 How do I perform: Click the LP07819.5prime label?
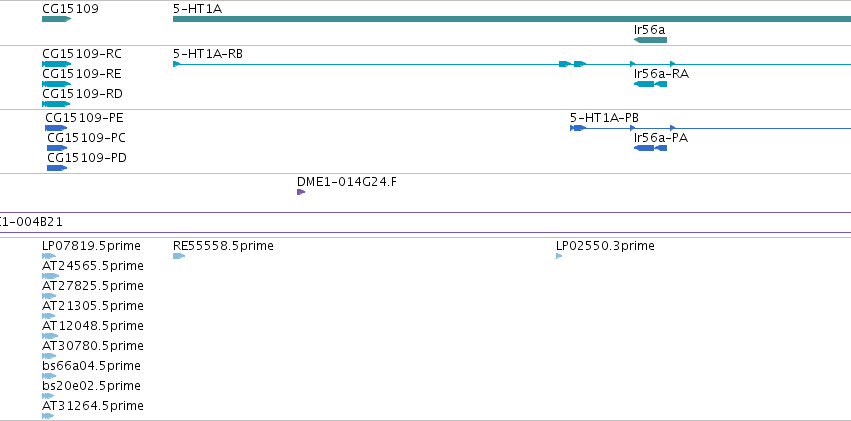click(x=91, y=246)
